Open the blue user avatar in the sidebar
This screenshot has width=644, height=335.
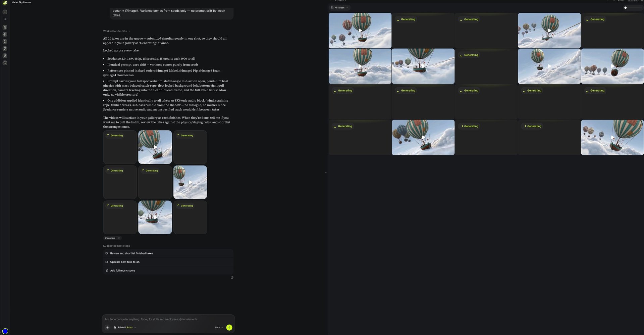coord(5,331)
